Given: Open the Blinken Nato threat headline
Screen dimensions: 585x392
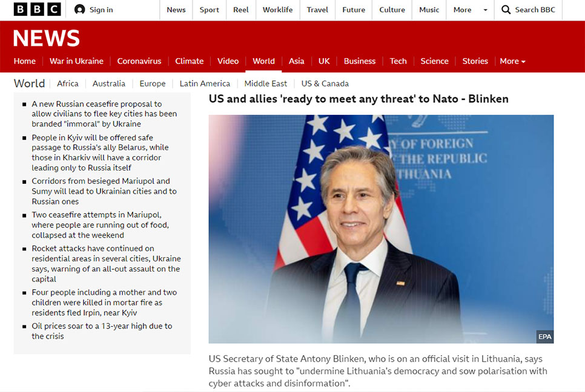Looking at the screenshot, I should (359, 99).
